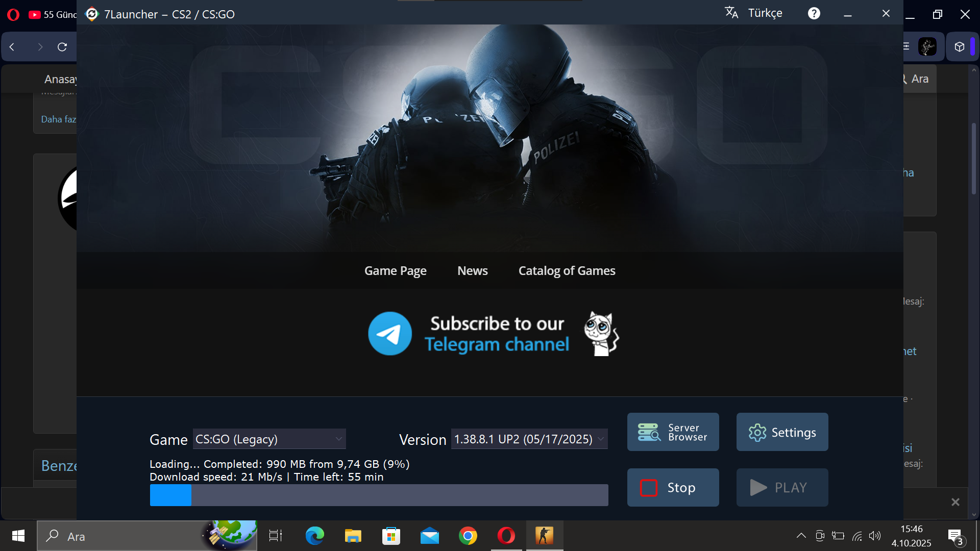
Task: Expand the Version dropdown
Action: coord(529,439)
